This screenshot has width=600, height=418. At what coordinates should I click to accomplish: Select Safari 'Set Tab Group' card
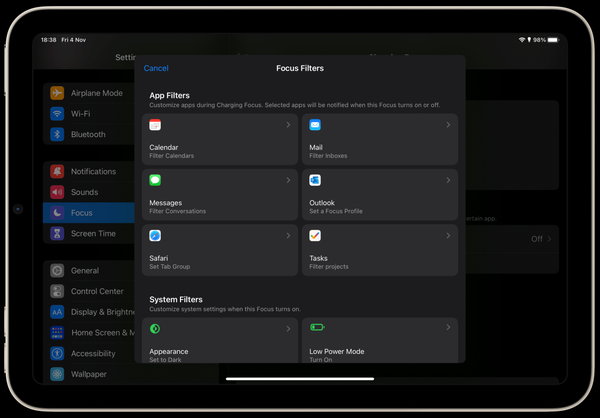click(220, 250)
